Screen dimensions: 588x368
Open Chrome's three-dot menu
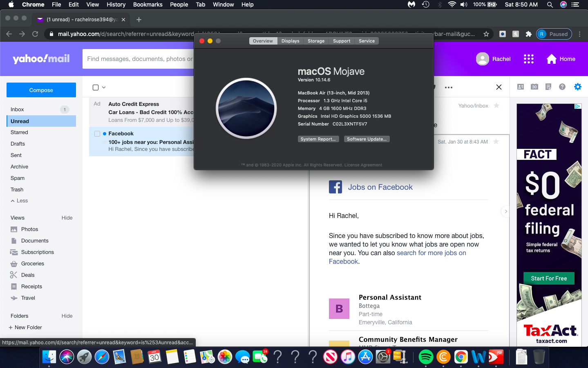point(579,34)
